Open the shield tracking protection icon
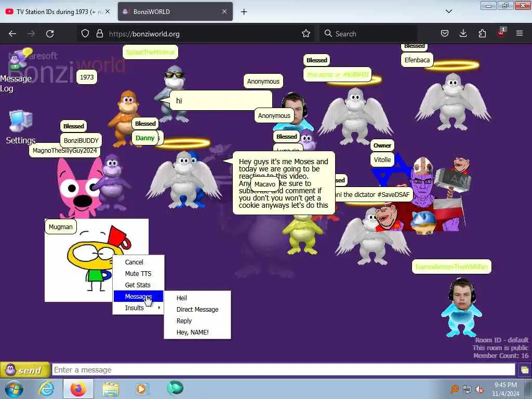This screenshot has width=532, height=399. tap(85, 34)
